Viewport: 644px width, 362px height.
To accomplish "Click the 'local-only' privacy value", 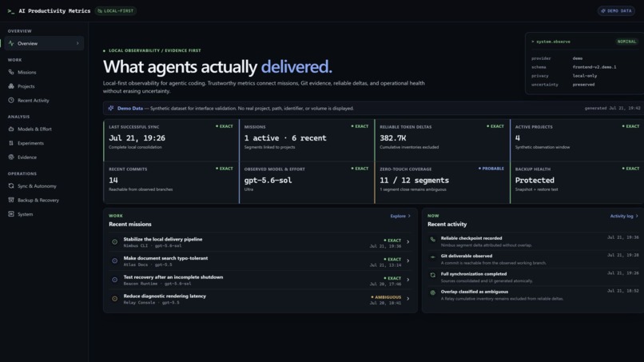I will click(x=584, y=76).
